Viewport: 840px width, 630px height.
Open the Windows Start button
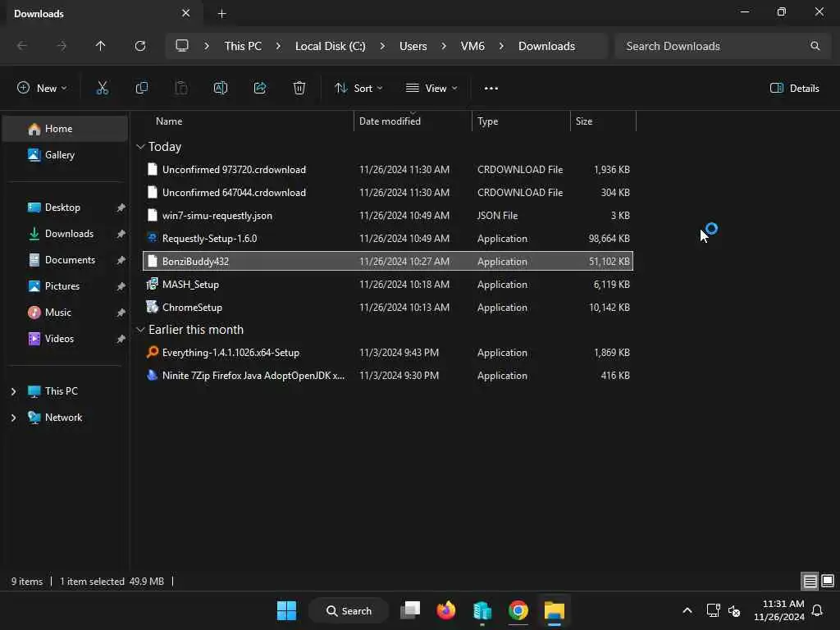286,610
